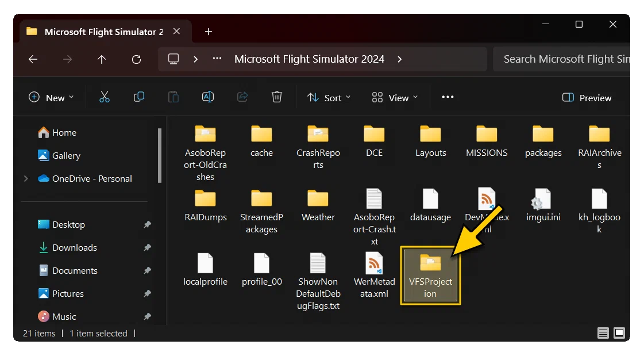
Task: Select the Layouts folder
Action: pyautogui.click(x=430, y=141)
